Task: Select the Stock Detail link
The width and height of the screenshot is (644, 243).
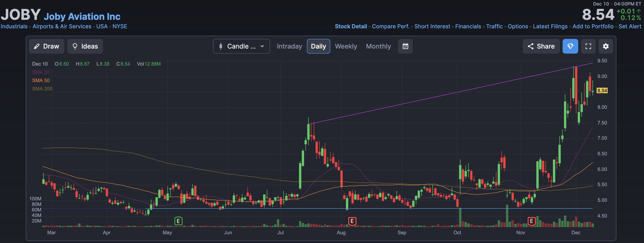Action: tap(351, 26)
